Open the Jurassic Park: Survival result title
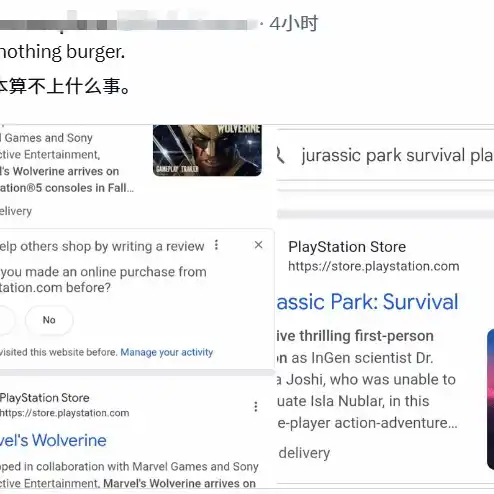Screen dimensions: 494x494 pos(367,302)
